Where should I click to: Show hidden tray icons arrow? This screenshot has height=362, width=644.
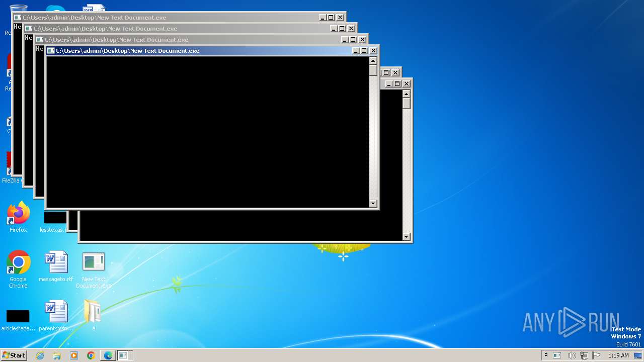click(x=546, y=355)
